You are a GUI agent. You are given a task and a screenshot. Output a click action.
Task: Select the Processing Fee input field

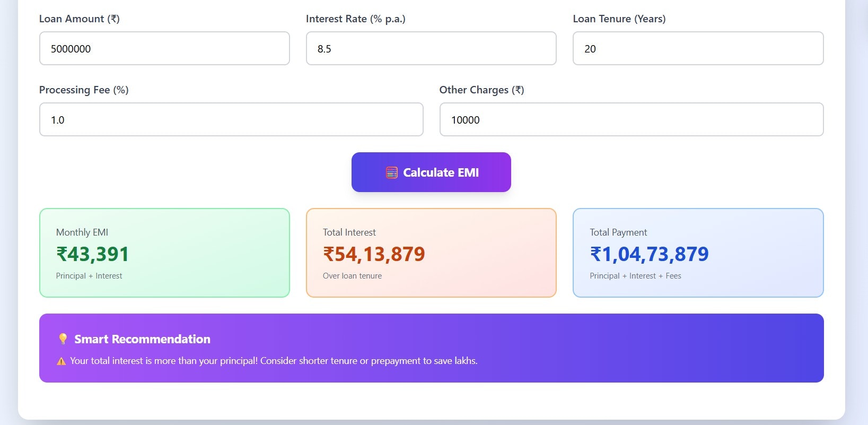231,119
